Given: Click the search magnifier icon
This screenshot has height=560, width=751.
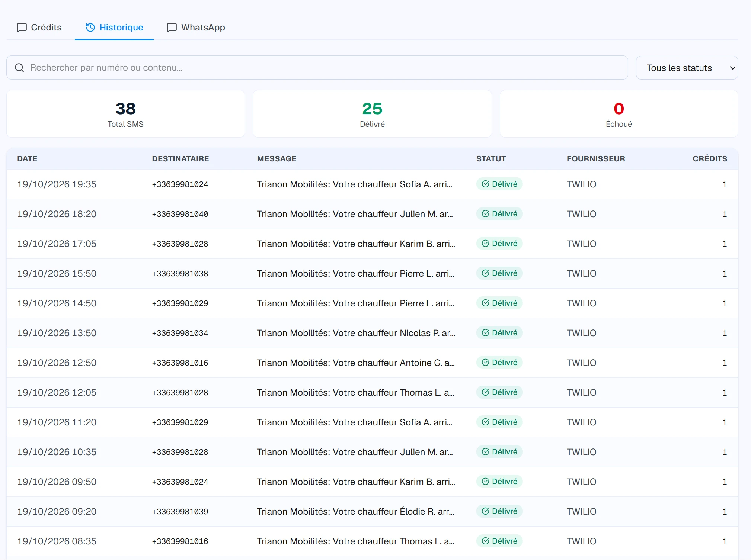Looking at the screenshot, I should [x=19, y=68].
